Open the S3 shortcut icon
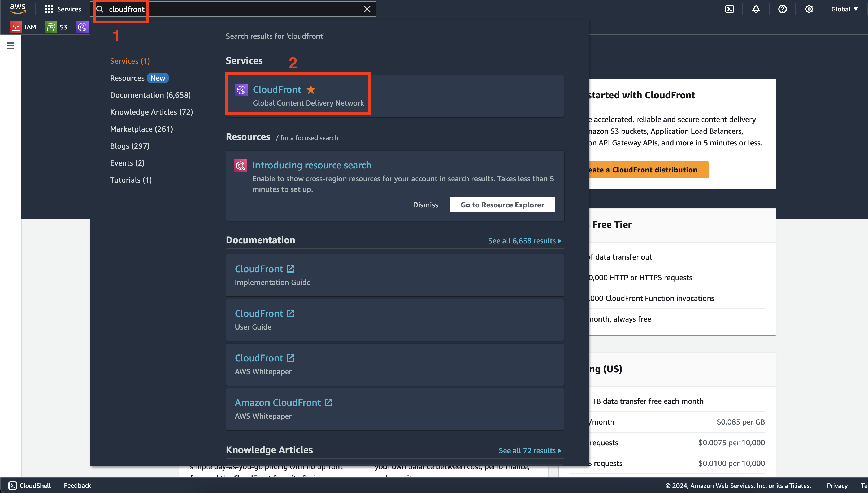This screenshot has width=868, height=493. coord(56,27)
